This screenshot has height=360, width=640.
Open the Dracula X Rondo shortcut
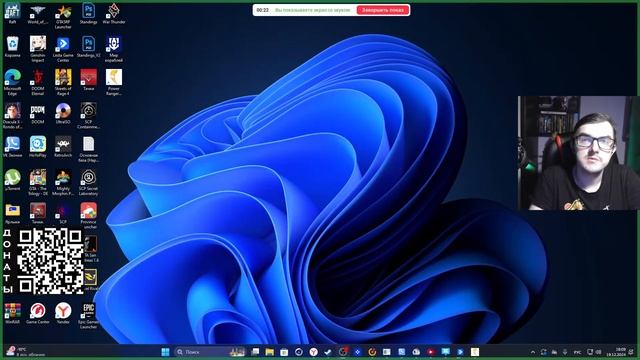(13, 116)
